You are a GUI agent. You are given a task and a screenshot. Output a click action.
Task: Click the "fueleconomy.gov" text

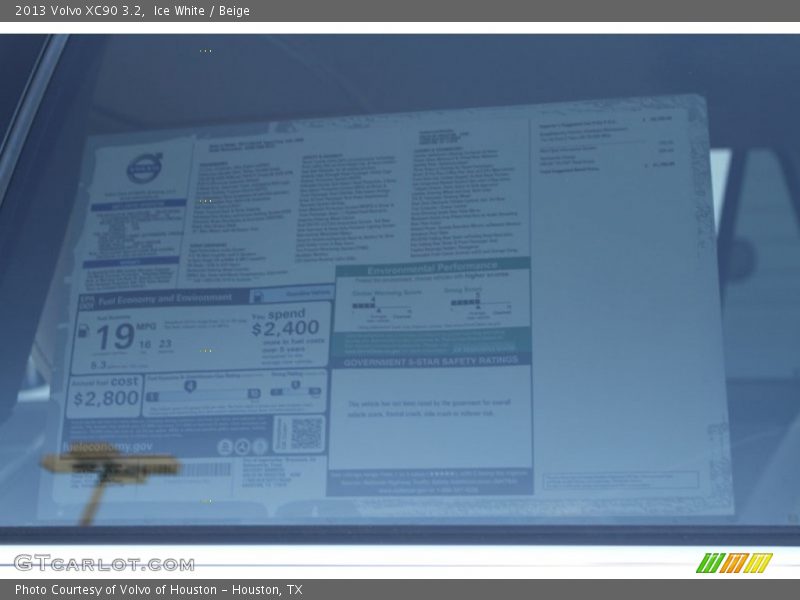tap(107, 446)
